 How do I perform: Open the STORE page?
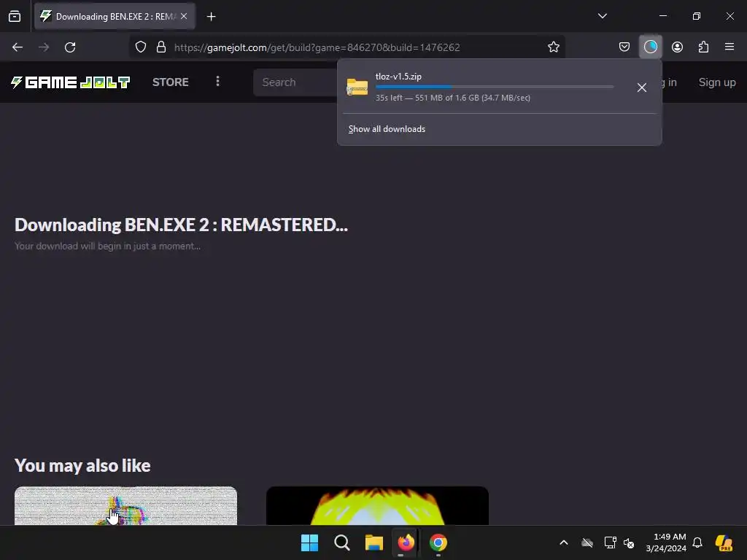pyautogui.click(x=171, y=82)
